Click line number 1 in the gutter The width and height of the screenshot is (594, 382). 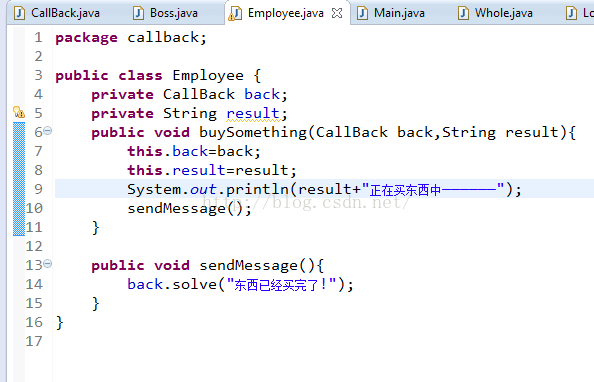(x=38, y=38)
